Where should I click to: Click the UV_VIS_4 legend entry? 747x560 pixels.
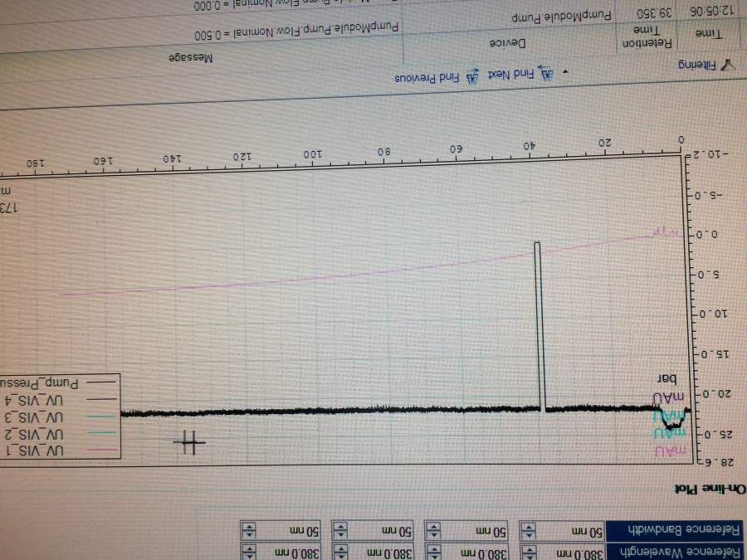click(x=59, y=400)
